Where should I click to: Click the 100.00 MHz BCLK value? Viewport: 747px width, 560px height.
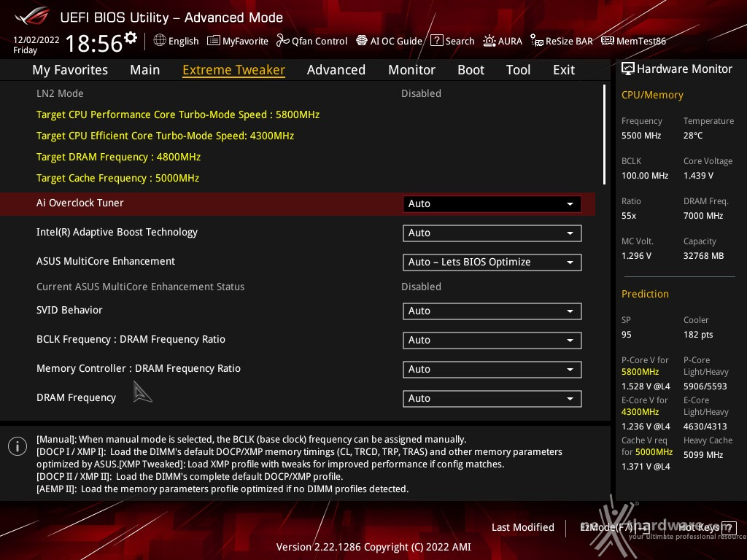coord(645,175)
